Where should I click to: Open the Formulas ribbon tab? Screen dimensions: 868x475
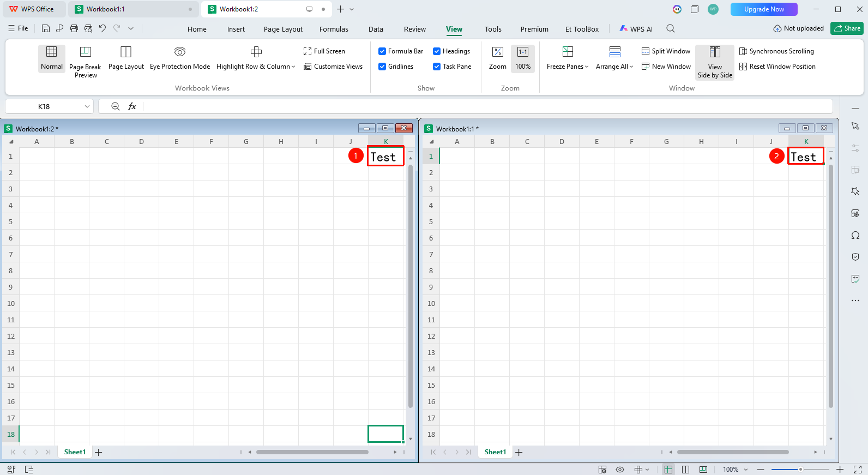click(334, 29)
